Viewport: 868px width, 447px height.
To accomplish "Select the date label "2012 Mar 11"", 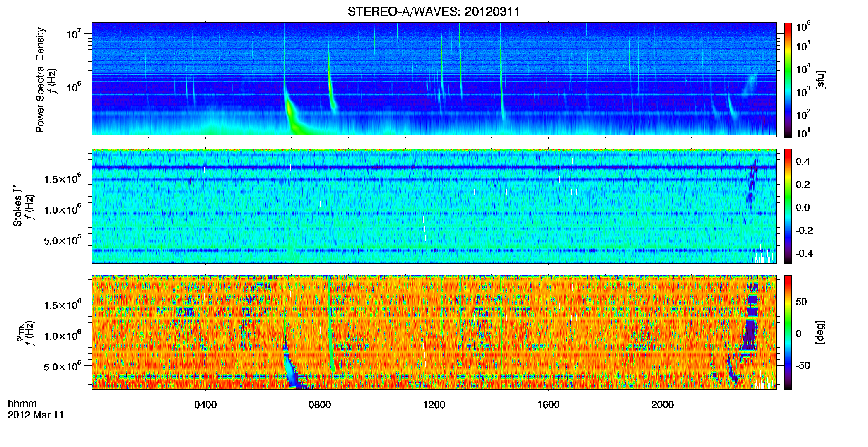I will 36,415.
